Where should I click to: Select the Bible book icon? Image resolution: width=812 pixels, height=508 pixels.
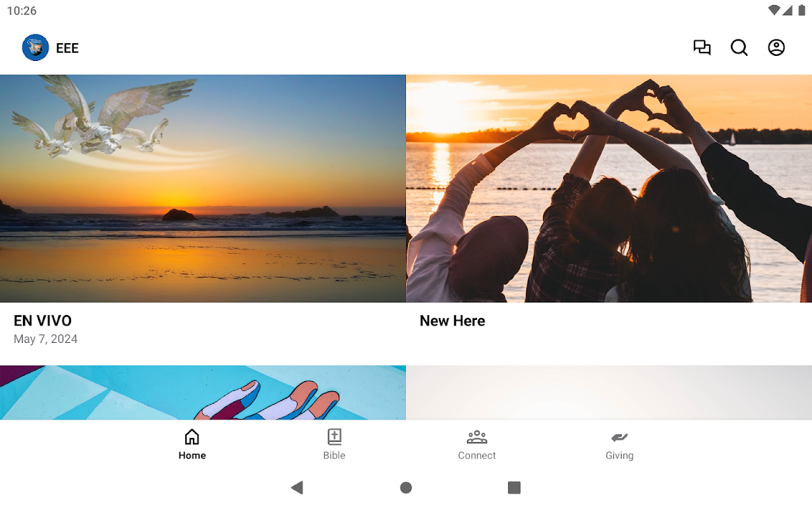pyautogui.click(x=334, y=437)
